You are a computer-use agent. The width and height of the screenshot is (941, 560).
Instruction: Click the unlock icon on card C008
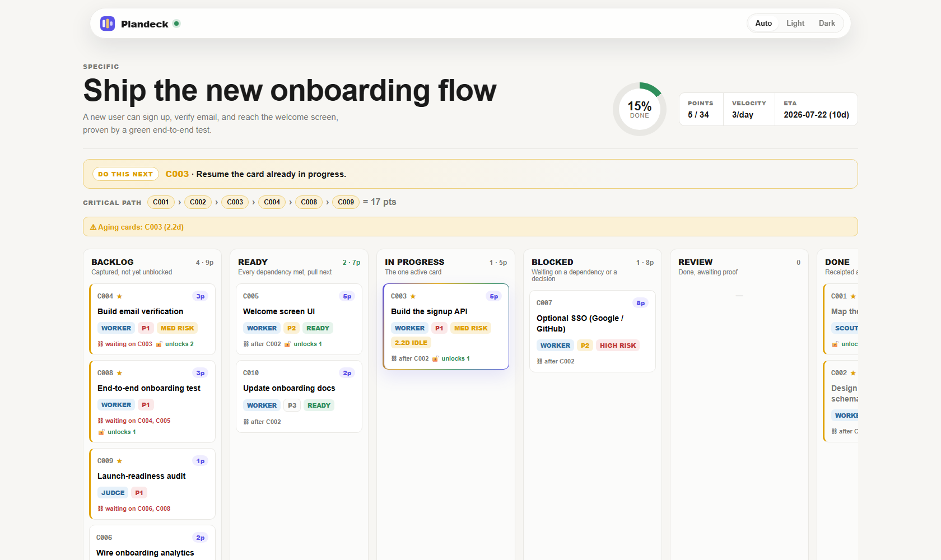(x=101, y=432)
